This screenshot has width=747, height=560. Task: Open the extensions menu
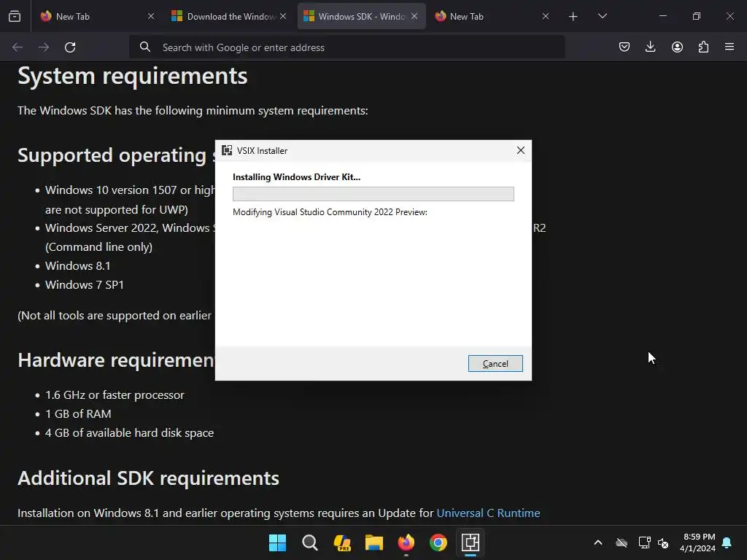pos(703,47)
